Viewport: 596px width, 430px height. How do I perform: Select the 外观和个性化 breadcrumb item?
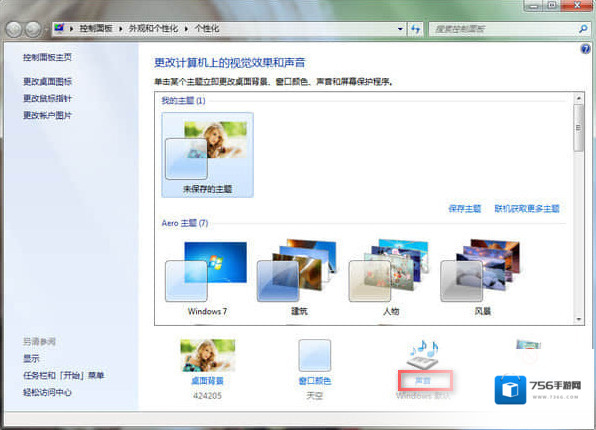153,29
